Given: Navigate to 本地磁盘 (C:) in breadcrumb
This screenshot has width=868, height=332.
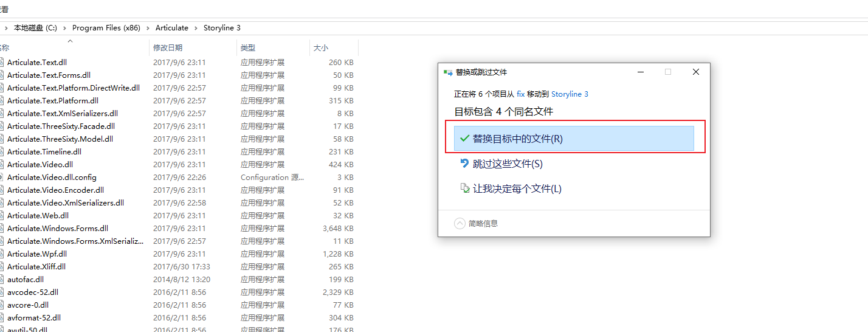Looking at the screenshot, I should pyautogui.click(x=35, y=28).
